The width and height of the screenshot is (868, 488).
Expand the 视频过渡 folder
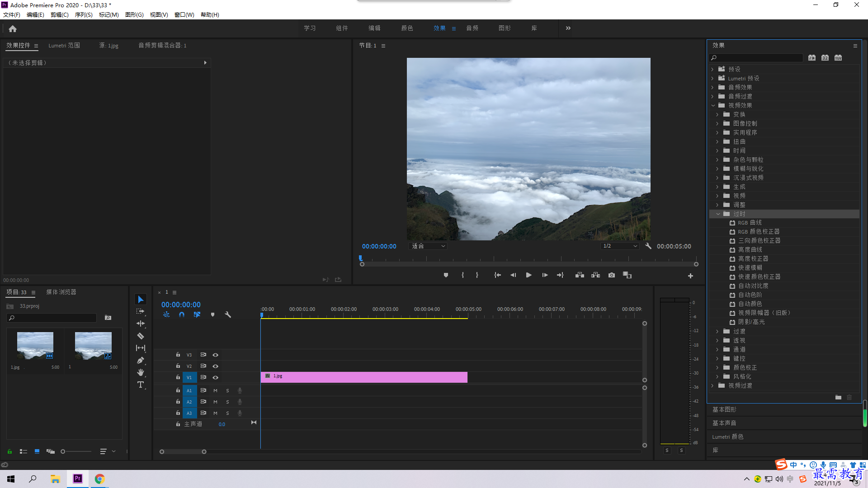(712, 385)
